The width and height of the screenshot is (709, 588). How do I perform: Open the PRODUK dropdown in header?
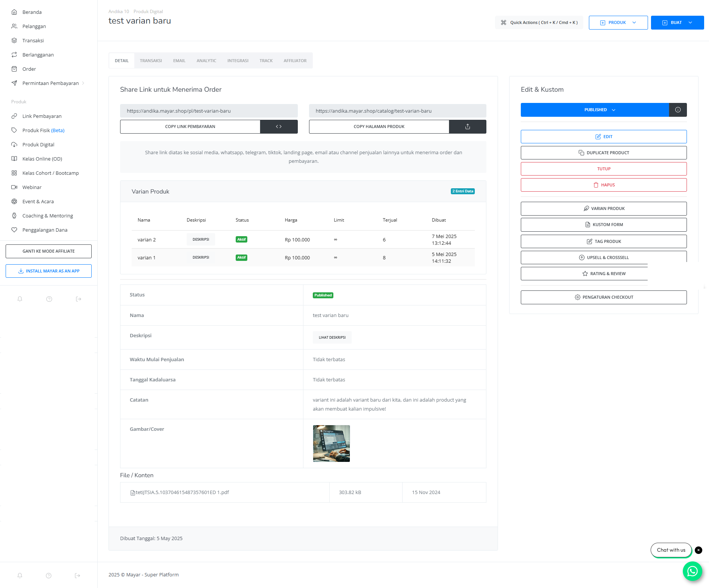click(618, 22)
